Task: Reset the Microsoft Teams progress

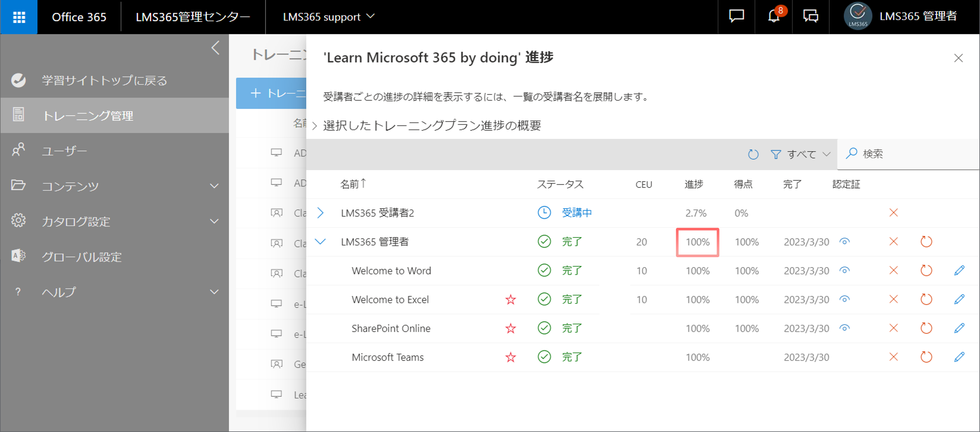Action: point(926,357)
